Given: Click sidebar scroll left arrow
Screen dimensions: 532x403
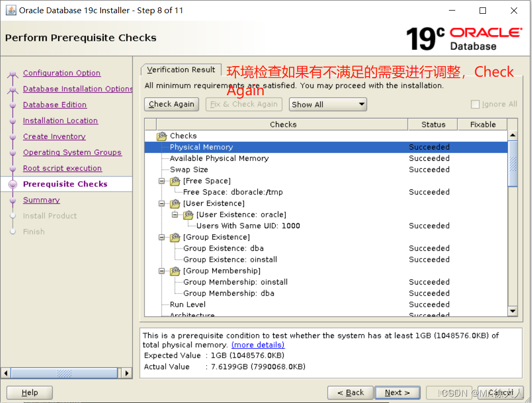Looking at the screenshot, I should [x=6, y=373].
